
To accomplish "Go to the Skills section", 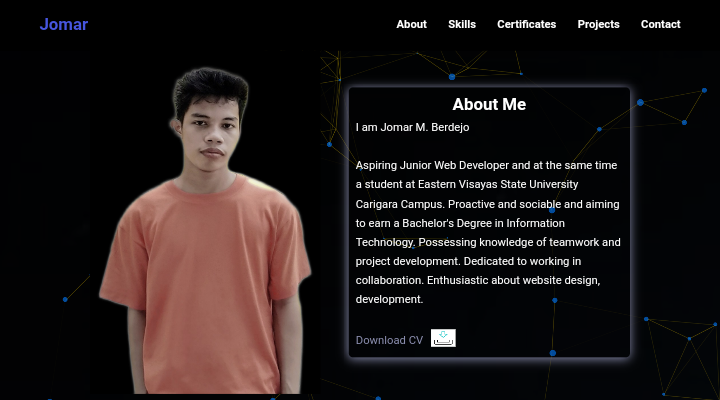I will tap(462, 24).
